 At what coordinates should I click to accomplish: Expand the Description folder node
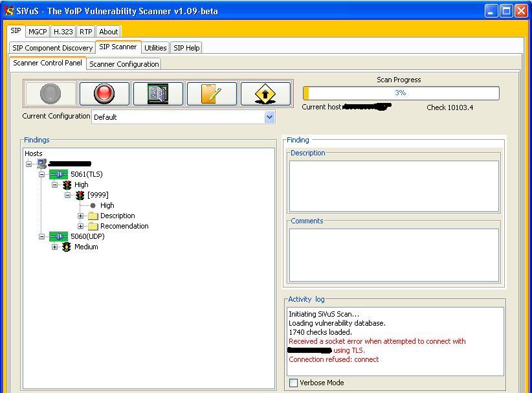coord(80,216)
